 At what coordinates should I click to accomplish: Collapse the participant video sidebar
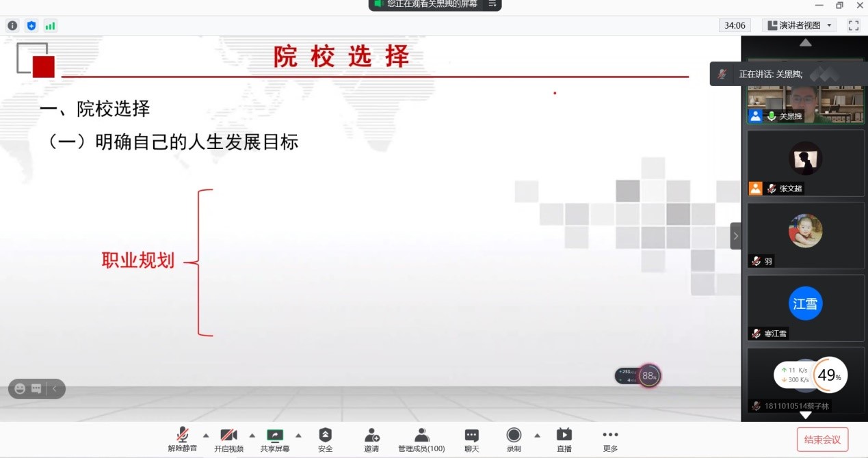(x=735, y=236)
